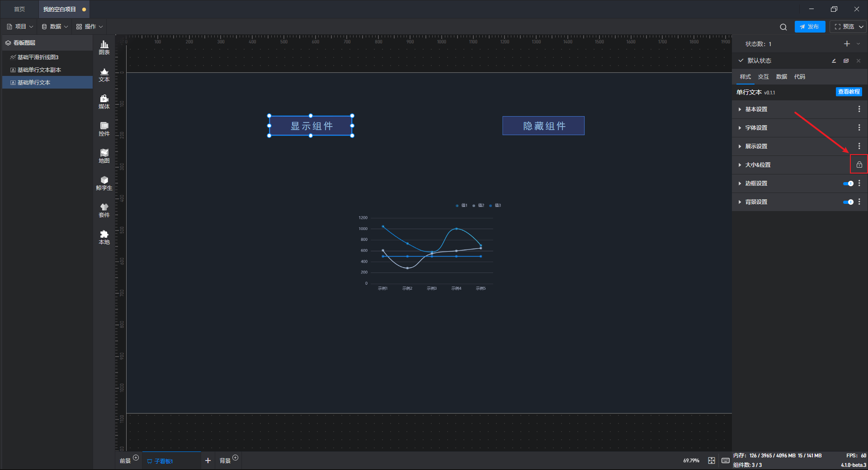Viewport: 868px width, 470px height.
Task: Click the 预览 preview button
Action: 844,27
